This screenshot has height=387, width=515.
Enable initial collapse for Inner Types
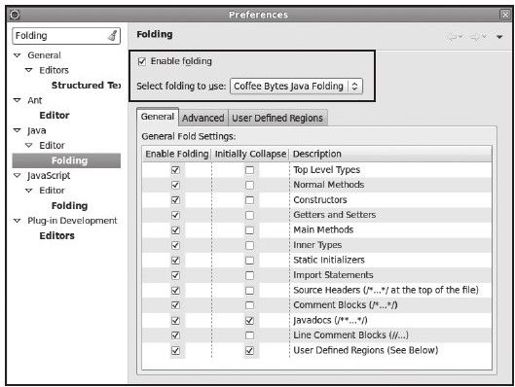coord(249,245)
